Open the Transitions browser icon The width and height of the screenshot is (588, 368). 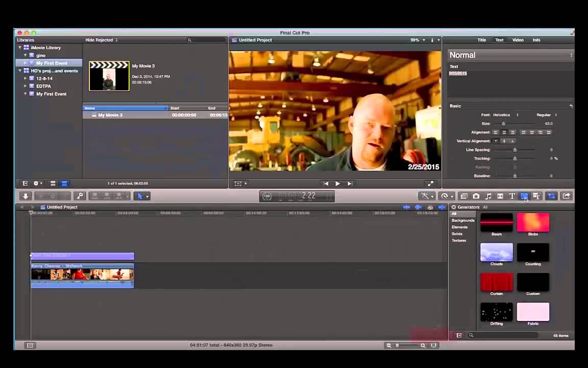(x=500, y=196)
